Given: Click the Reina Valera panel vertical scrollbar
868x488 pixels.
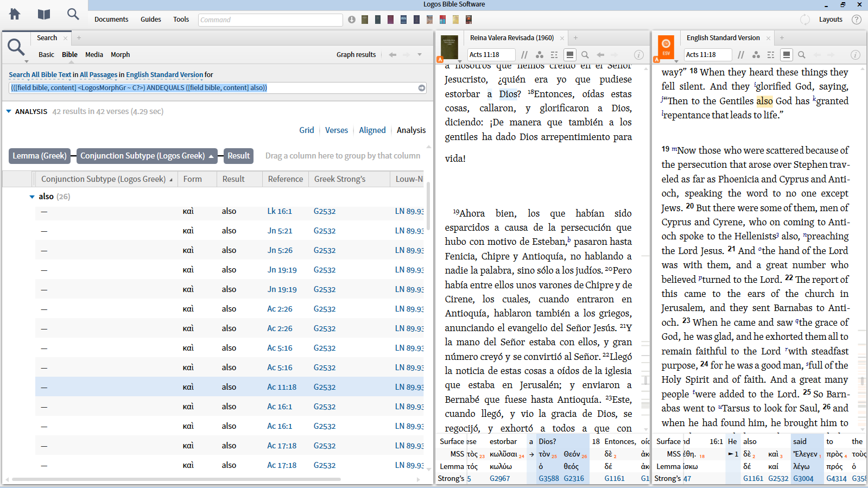Looking at the screenshot, I should [x=646, y=380].
